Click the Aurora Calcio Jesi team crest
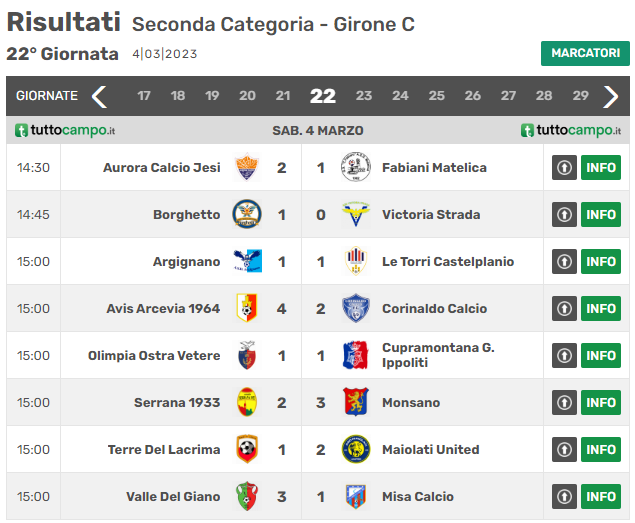The height and width of the screenshot is (523, 635). coord(247,167)
